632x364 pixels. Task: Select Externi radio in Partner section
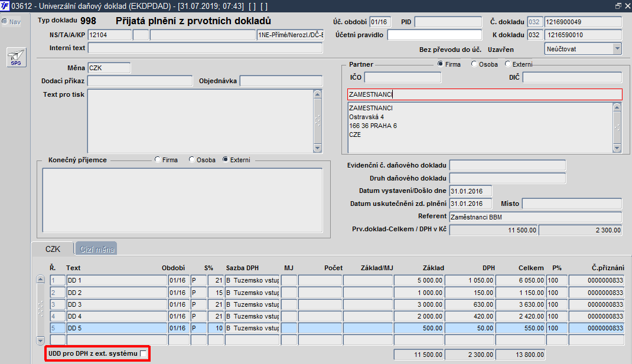508,64
